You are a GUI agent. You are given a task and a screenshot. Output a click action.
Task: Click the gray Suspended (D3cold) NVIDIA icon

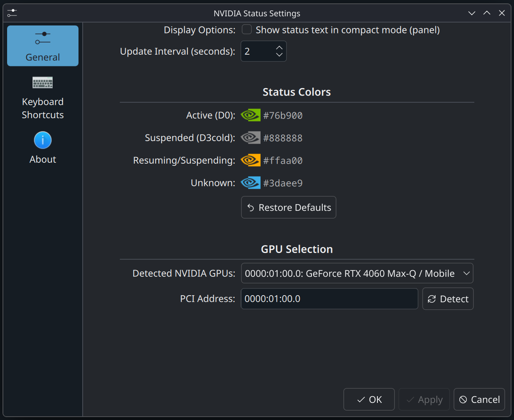pyautogui.click(x=251, y=138)
